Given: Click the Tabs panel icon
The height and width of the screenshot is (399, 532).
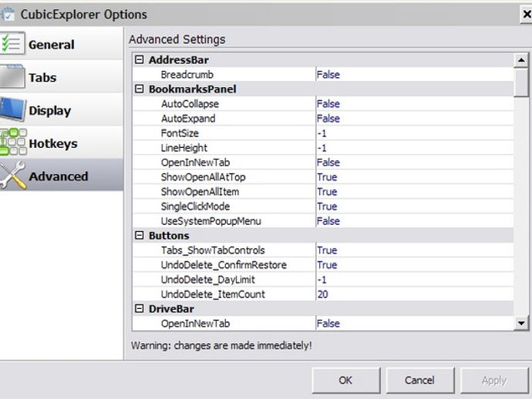Looking at the screenshot, I should [x=12, y=76].
